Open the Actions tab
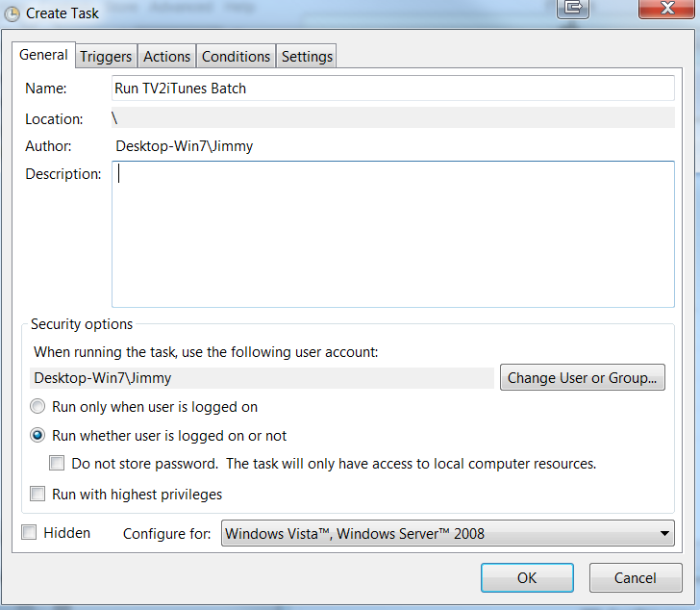700x610 pixels. coord(166,57)
